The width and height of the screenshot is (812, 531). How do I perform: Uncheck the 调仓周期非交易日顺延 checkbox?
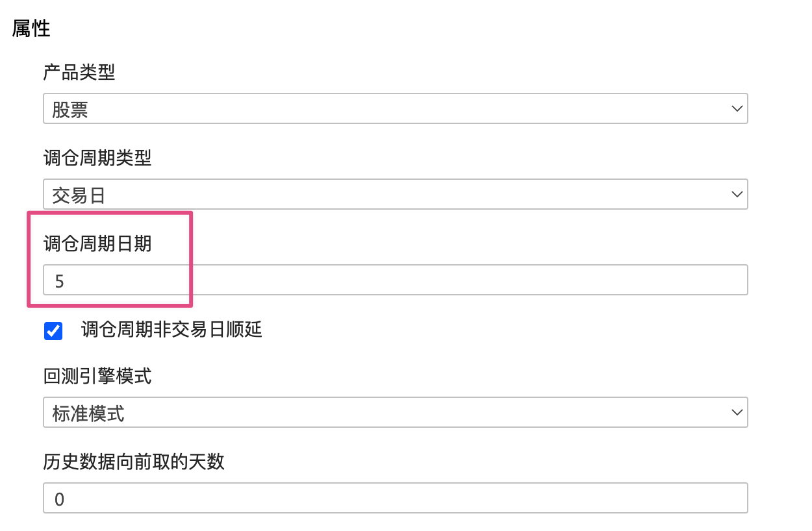[x=53, y=331]
